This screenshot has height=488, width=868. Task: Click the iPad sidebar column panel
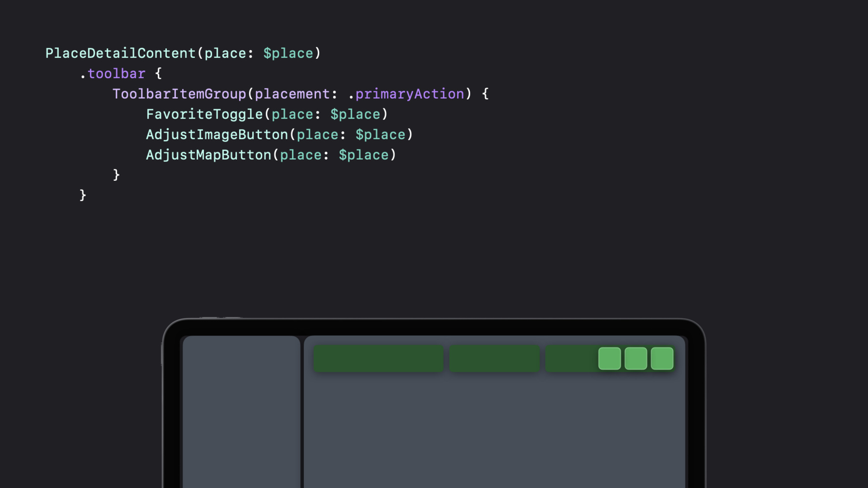click(242, 412)
